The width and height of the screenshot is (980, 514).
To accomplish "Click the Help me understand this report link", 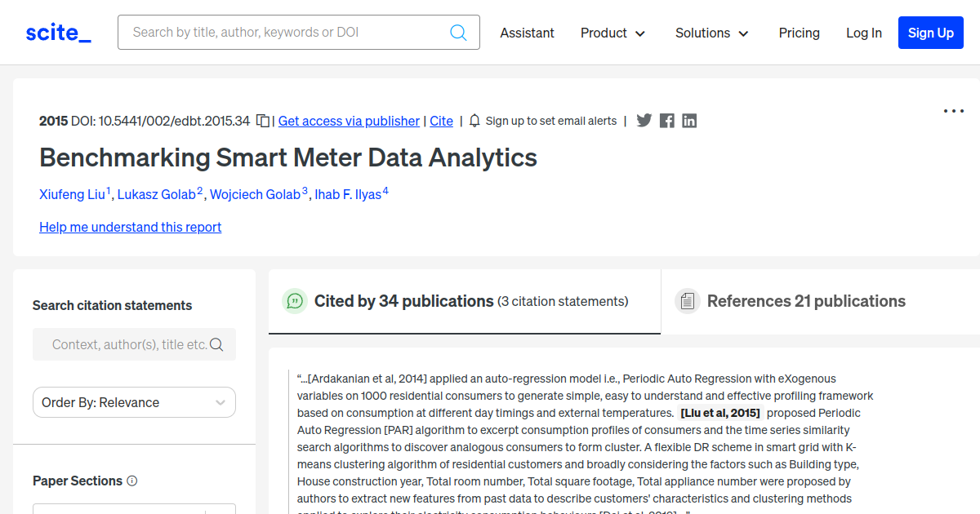I will pos(131,227).
